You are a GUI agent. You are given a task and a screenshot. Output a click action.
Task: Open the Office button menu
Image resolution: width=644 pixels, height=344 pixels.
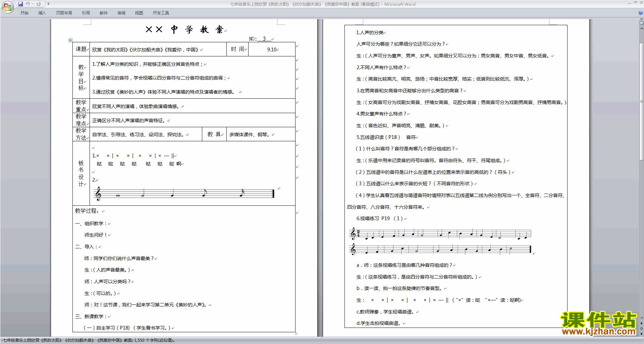click(7, 7)
